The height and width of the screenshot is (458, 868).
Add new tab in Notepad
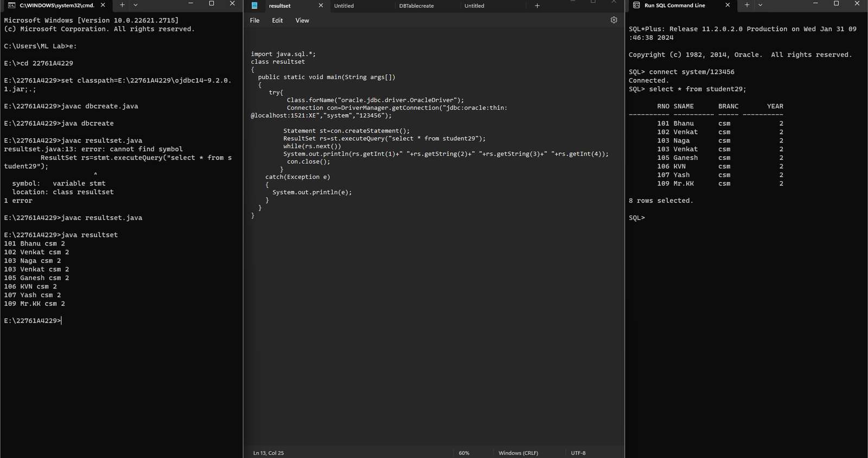coord(537,5)
